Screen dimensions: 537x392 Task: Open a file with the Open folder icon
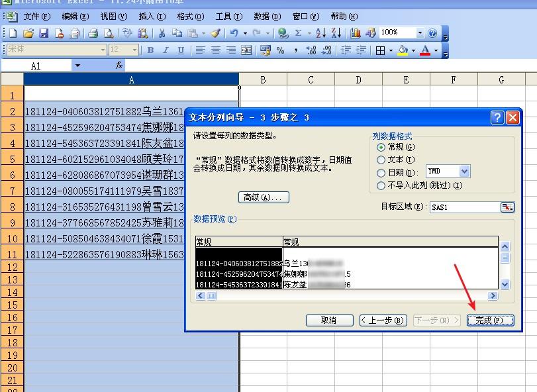coord(28,33)
